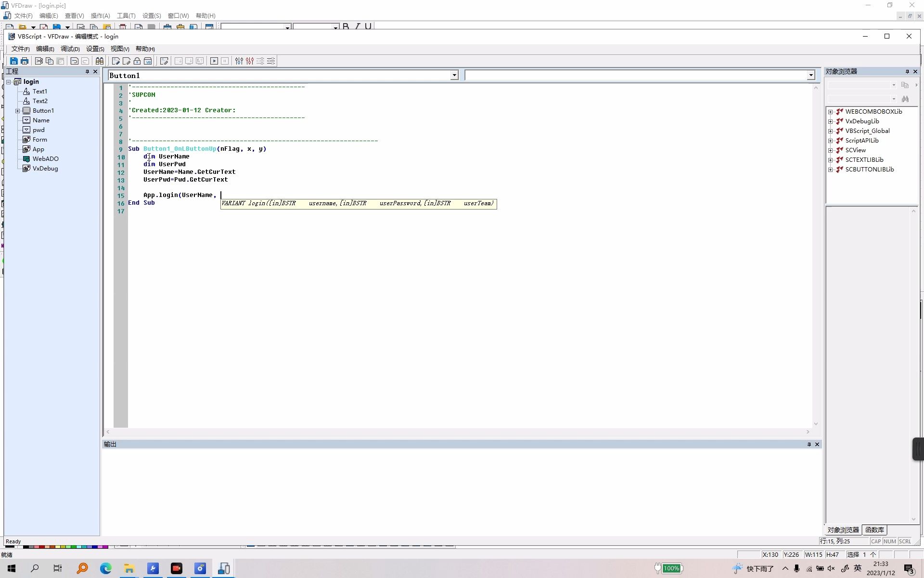Image resolution: width=924 pixels, height=578 pixels.
Task: Save the script with the floppy disk icon
Action: (x=14, y=61)
